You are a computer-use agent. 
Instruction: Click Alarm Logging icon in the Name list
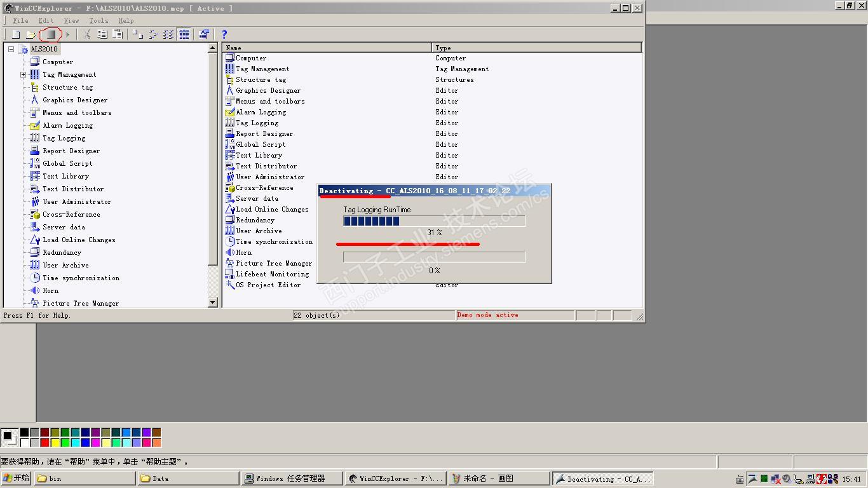230,112
